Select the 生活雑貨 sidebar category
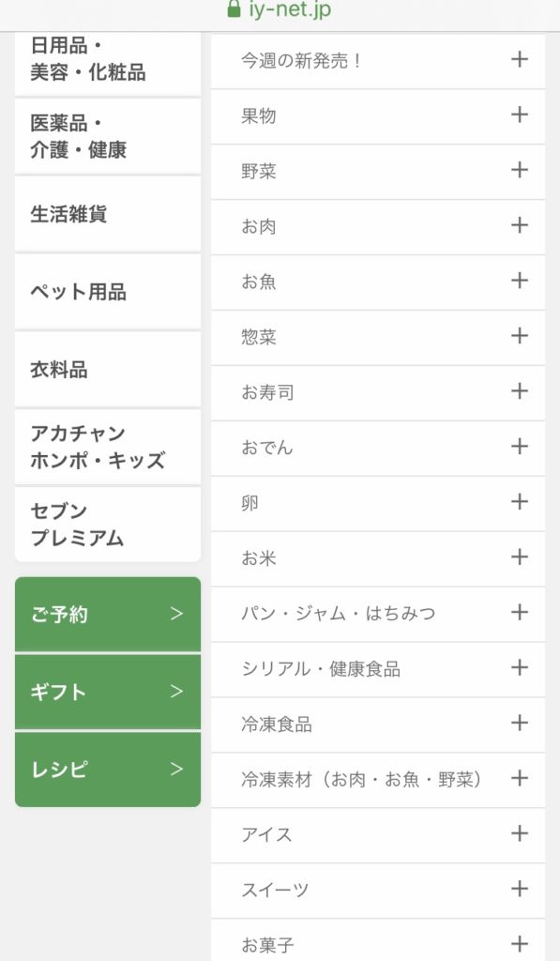The height and width of the screenshot is (961, 560). point(108,214)
